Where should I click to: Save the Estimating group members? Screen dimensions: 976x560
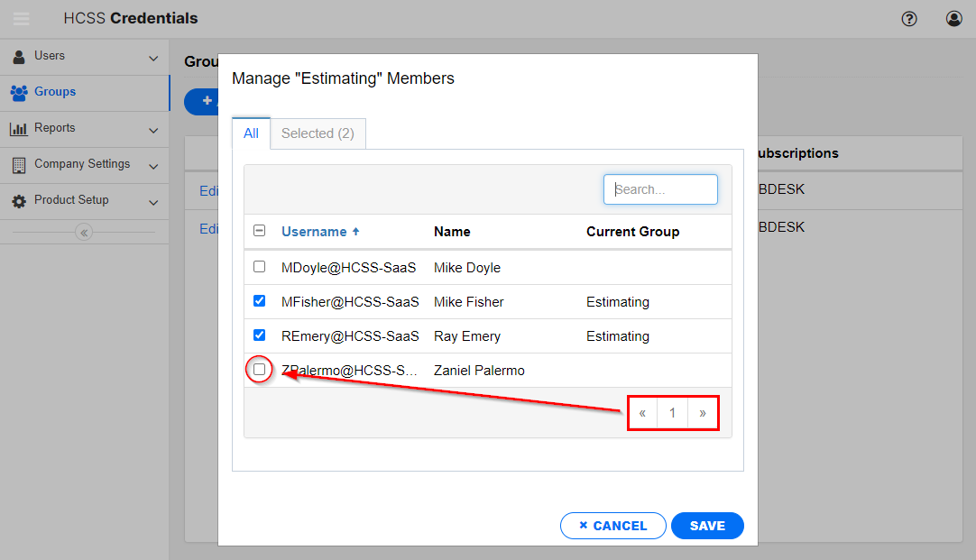click(707, 526)
